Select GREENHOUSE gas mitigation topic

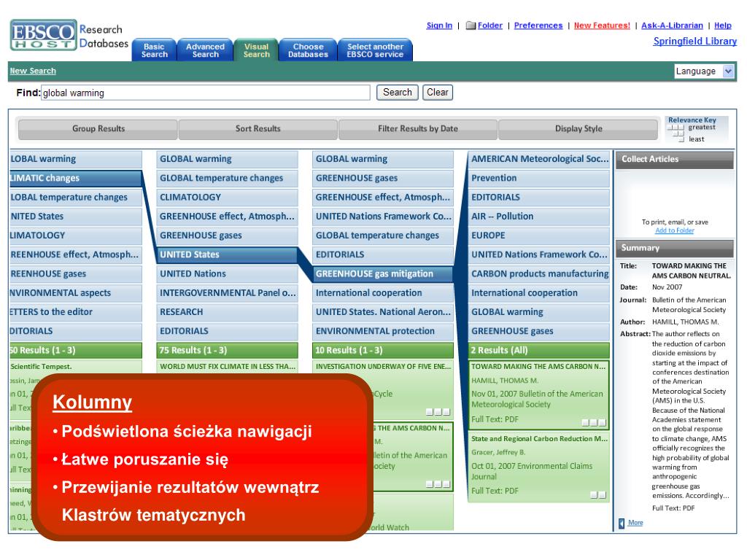pyautogui.click(x=382, y=274)
